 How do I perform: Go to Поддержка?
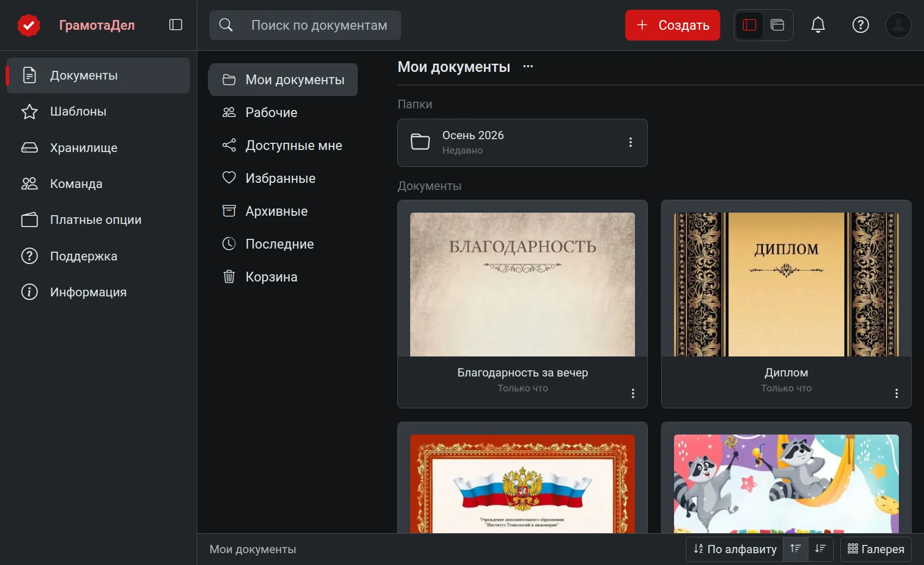click(x=98, y=256)
